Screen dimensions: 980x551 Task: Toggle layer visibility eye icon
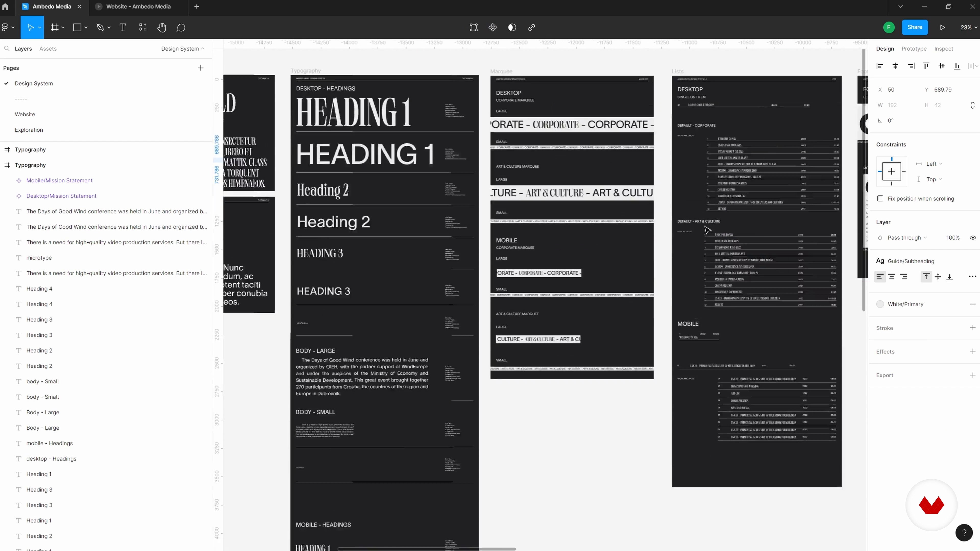(973, 238)
